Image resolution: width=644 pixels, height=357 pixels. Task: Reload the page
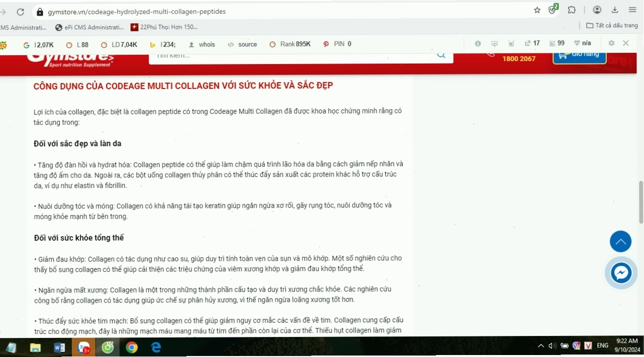pos(21,12)
